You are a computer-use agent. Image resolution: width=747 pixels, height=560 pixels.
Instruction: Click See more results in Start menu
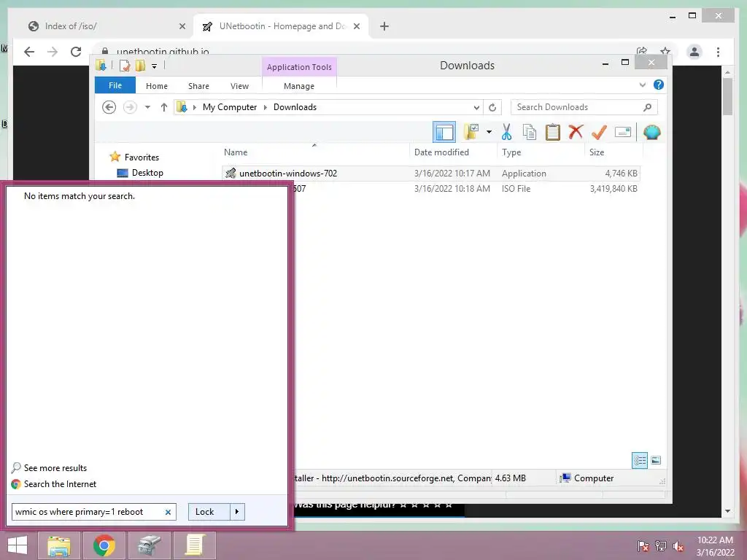click(x=55, y=467)
